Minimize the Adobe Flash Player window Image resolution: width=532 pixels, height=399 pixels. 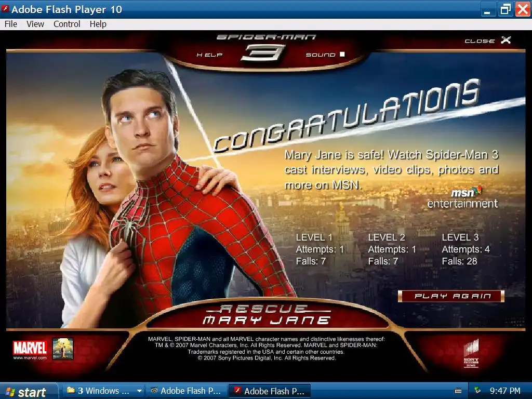(x=487, y=9)
